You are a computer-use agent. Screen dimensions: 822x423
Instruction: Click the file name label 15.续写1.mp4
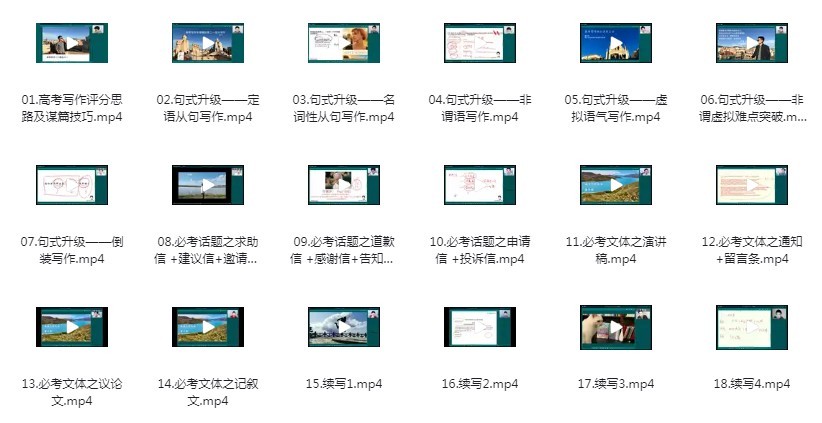point(344,384)
